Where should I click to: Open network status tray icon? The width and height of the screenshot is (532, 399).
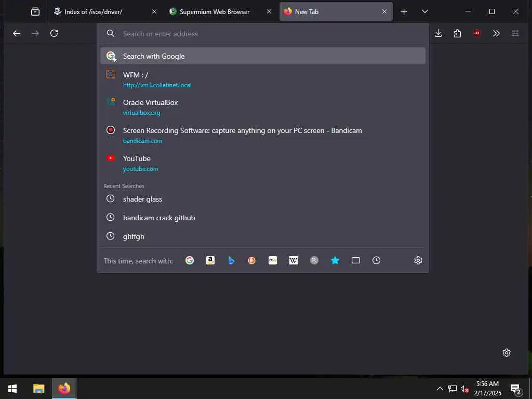pyautogui.click(x=453, y=389)
